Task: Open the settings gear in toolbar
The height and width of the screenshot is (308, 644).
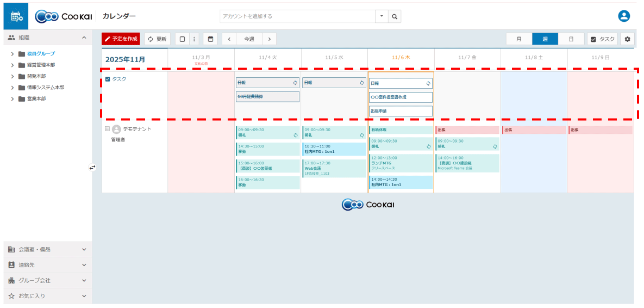Action: click(x=628, y=39)
